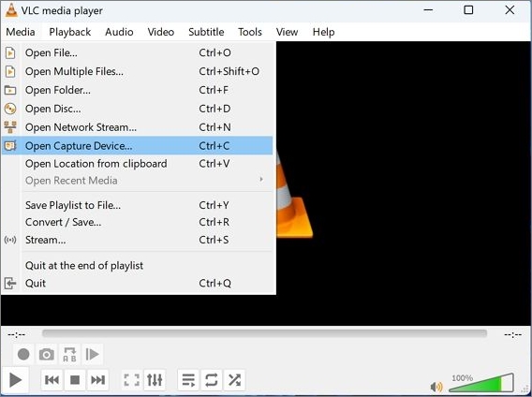Viewport: 532px width, 397px height.
Task: Open the Tools menu
Action: point(250,32)
